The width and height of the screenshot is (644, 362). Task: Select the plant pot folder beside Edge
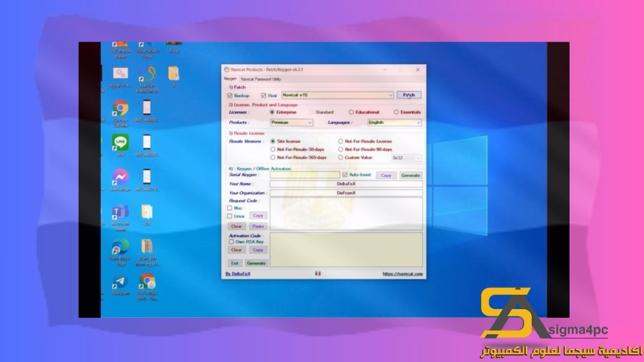(x=147, y=252)
